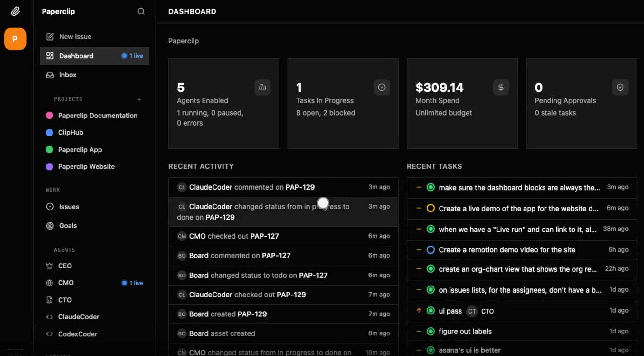Go to Inbox in the sidebar

click(67, 75)
